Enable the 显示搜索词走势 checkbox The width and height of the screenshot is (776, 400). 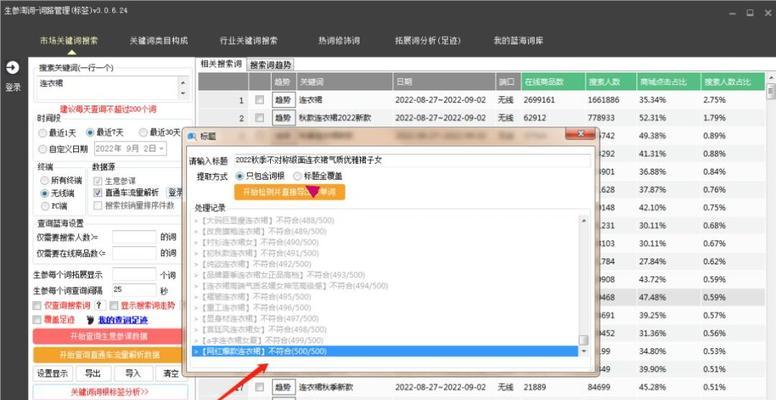(x=114, y=305)
